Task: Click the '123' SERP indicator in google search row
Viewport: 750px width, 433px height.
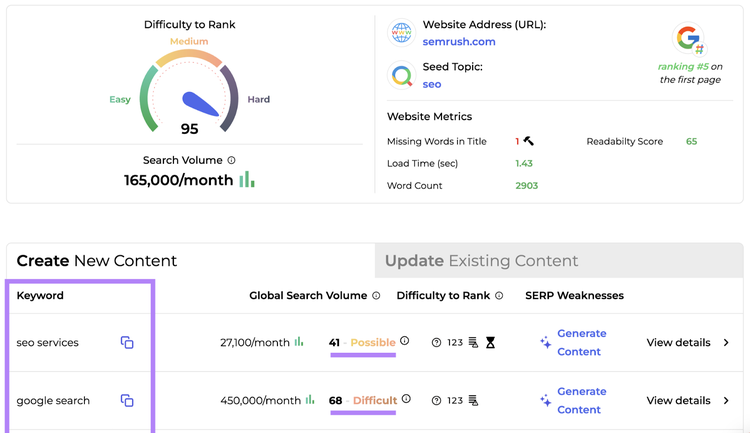Action: click(455, 400)
